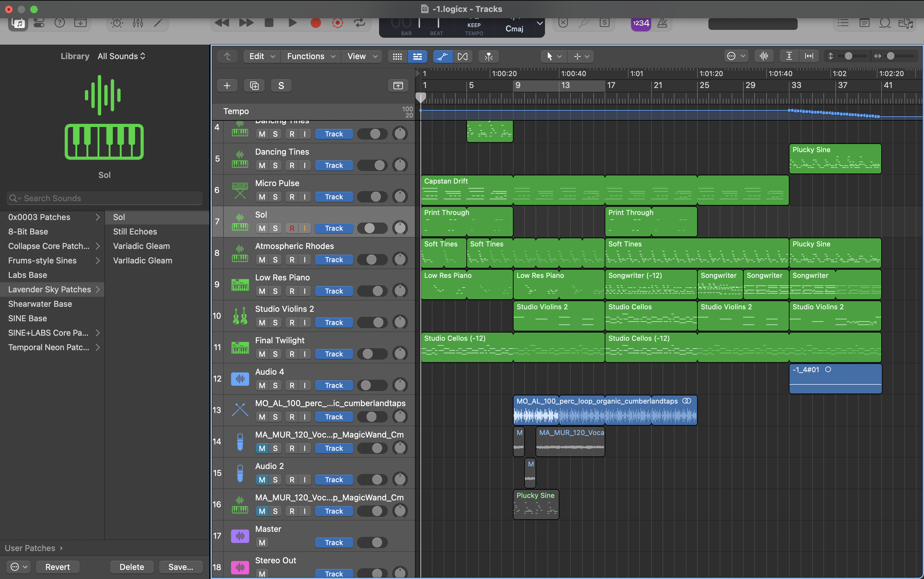Click the red Record button
This screenshot has height=579, width=924.
point(316,23)
